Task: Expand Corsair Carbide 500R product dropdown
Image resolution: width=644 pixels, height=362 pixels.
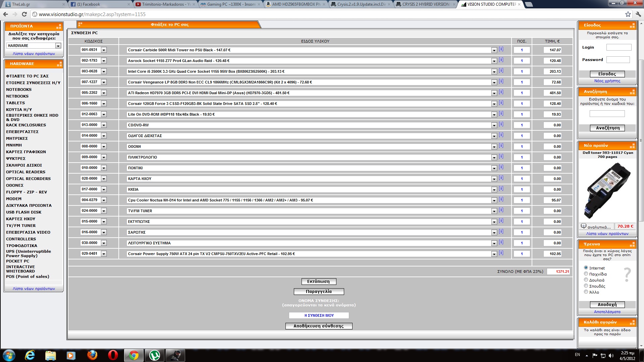Action: pyautogui.click(x=494, y=50)
